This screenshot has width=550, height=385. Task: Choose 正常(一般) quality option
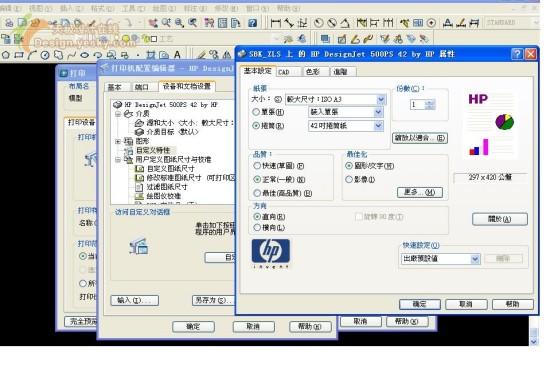257,179
